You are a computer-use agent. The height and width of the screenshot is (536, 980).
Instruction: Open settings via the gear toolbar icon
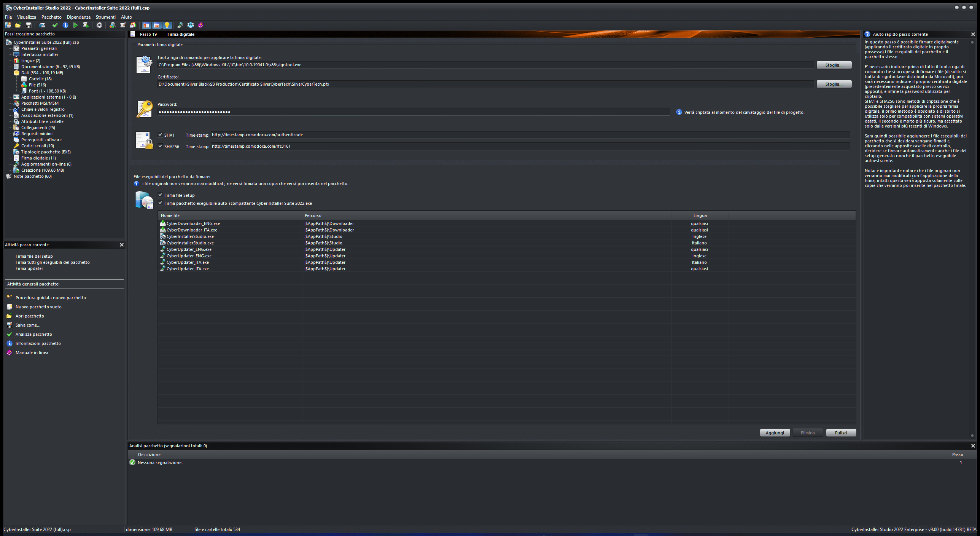99,25
